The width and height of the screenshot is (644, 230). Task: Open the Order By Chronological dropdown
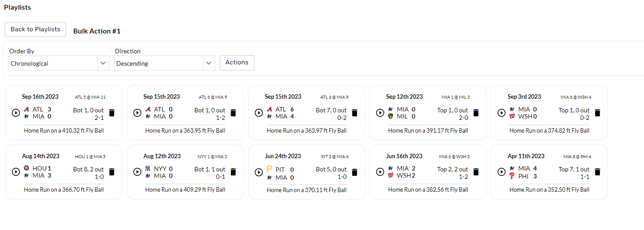click(x=59, y=63)
